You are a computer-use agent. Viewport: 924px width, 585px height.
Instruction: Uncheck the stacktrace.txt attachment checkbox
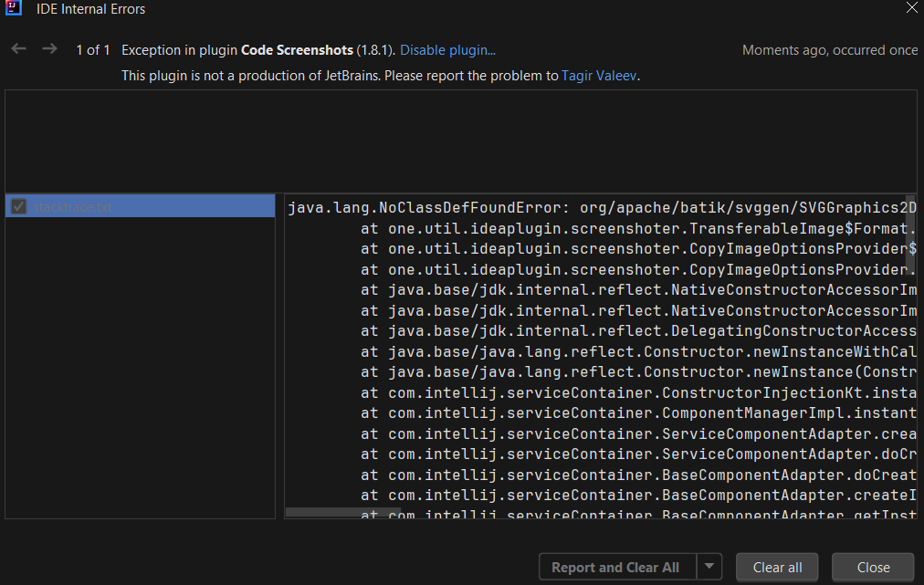[18, 205]
